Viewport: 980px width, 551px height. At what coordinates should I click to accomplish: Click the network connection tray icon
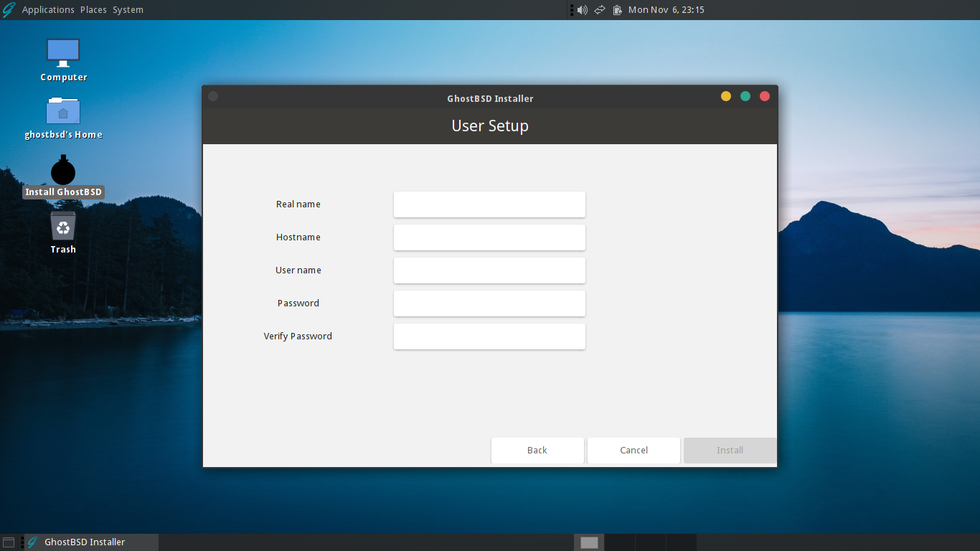click(600, 10)
